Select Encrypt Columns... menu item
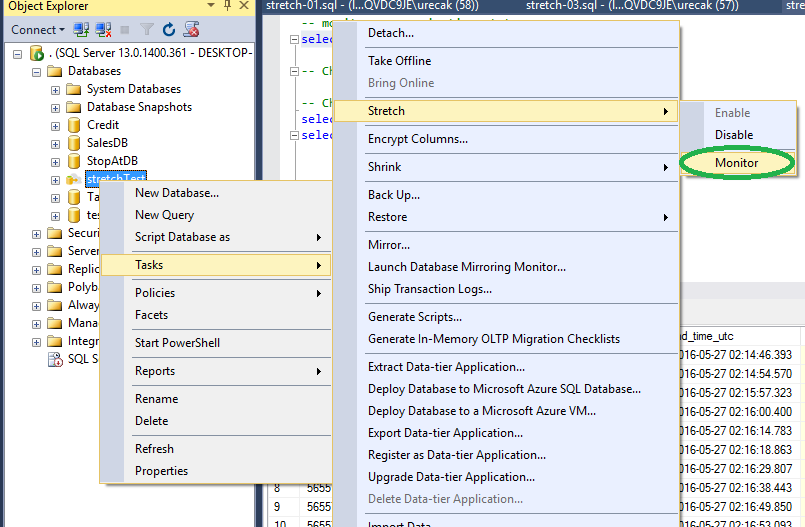805x527 pixels. tap(506, 139)
